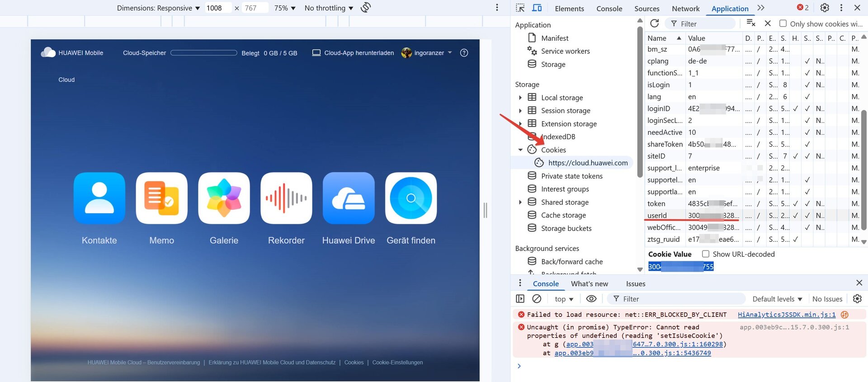This screenshot has height=382, width=868.
Task: Focus the console Filter field
Action: click(676, 299)
